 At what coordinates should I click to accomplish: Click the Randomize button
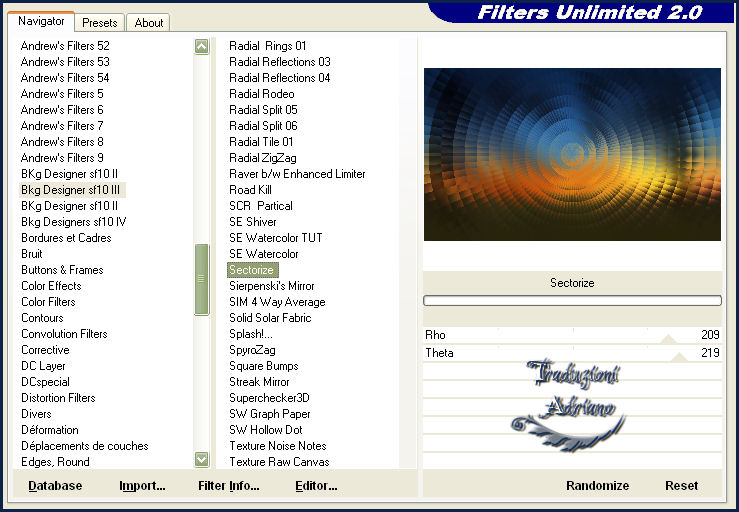[x=598, y=486]
